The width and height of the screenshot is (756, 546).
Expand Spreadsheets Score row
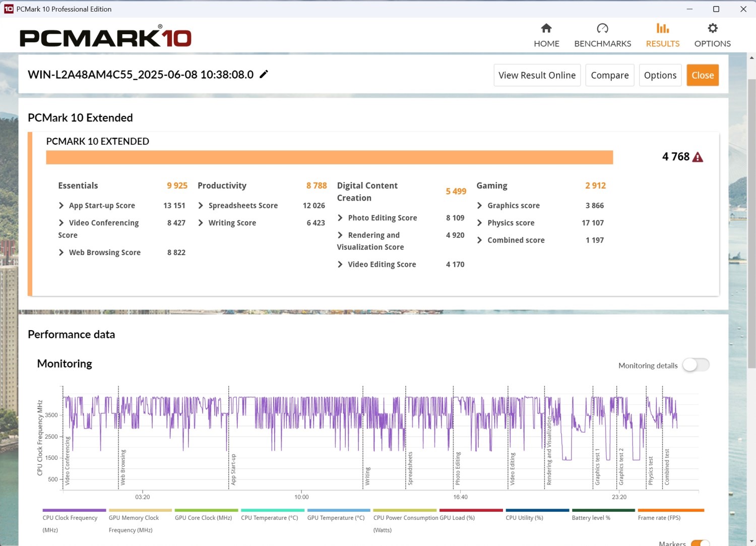coord(201,206)
